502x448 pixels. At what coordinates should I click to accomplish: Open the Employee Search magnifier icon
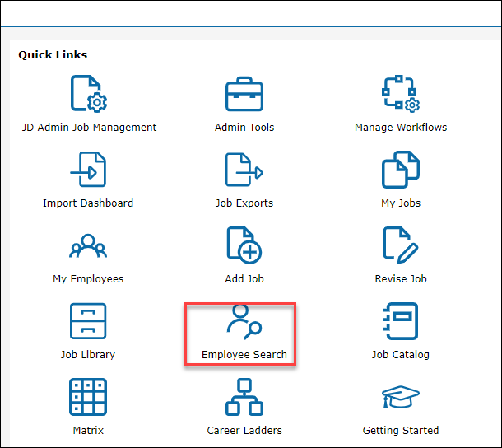[244, 320]
